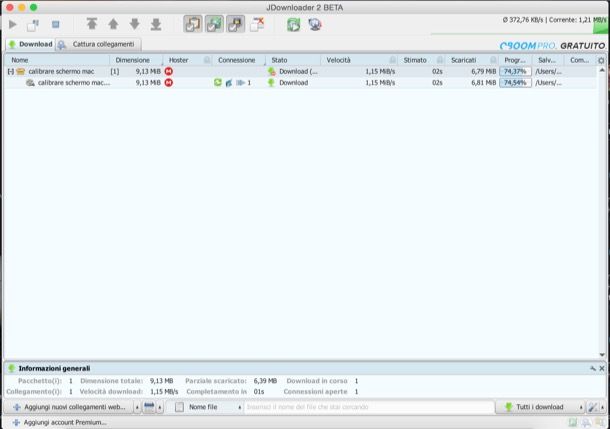Open the Tutti i download view dropdown
The height and width of the screenshot is (429, 610).
pyautogui.click(x=540, y=407)
